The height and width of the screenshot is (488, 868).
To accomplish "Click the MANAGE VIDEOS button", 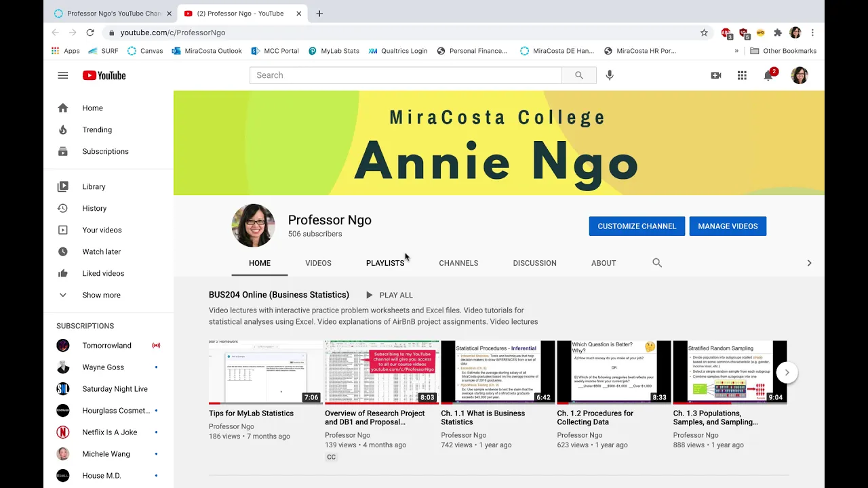I will [x=728, y=226].
